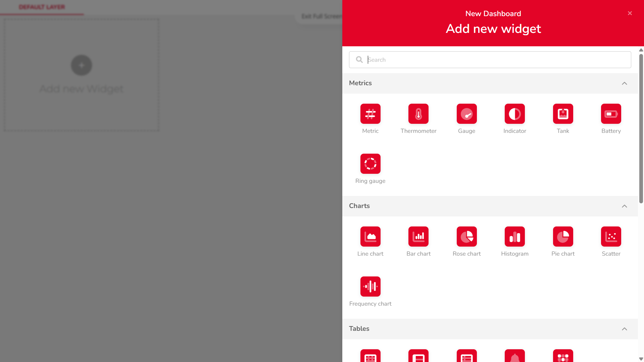Add a Gauge widget
The height and width of the screenshot is (362, 644).
466,114
